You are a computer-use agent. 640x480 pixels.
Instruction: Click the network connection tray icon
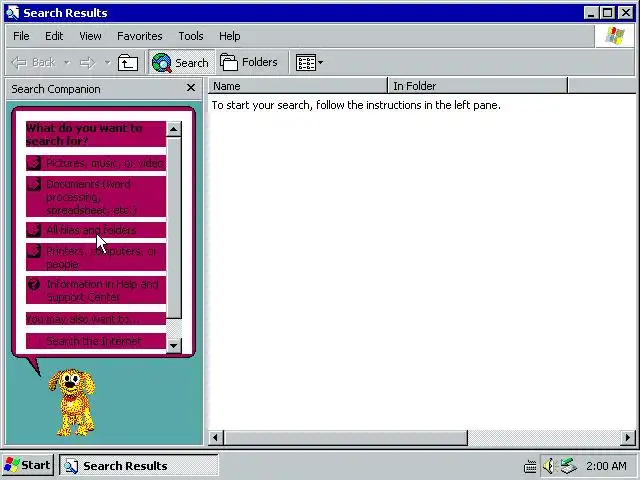[x=568, y=466]
